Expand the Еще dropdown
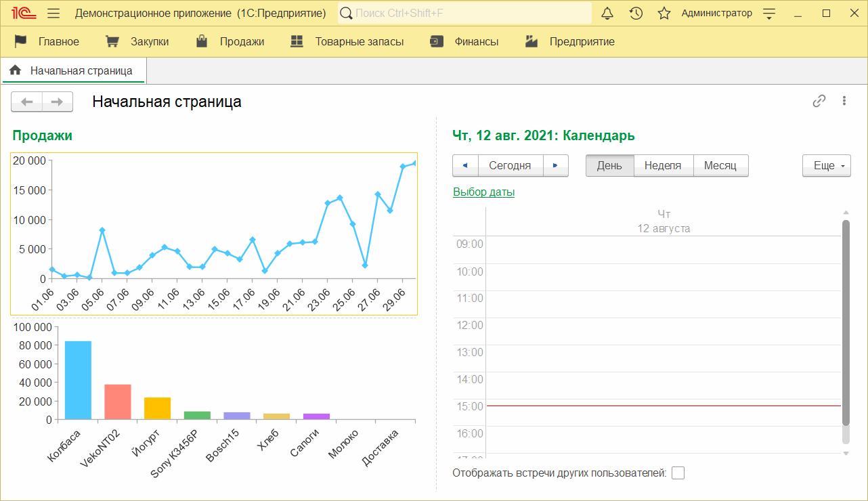The image size is (868, 501). 827,166
